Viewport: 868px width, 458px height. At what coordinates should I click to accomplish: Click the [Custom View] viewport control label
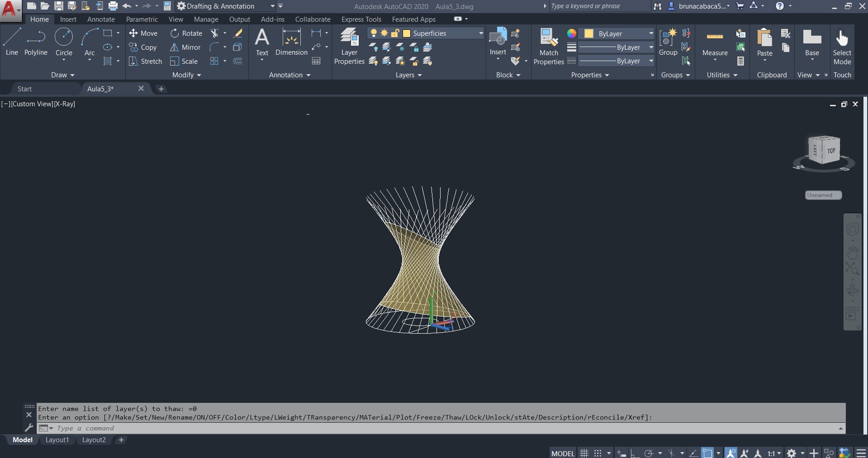[32, 104]
